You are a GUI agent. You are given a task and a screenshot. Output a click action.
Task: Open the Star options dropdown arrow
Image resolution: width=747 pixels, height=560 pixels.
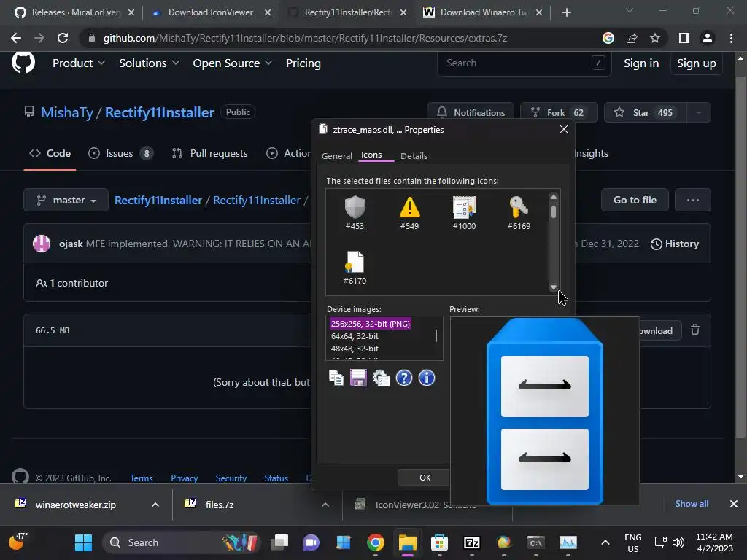698,113
